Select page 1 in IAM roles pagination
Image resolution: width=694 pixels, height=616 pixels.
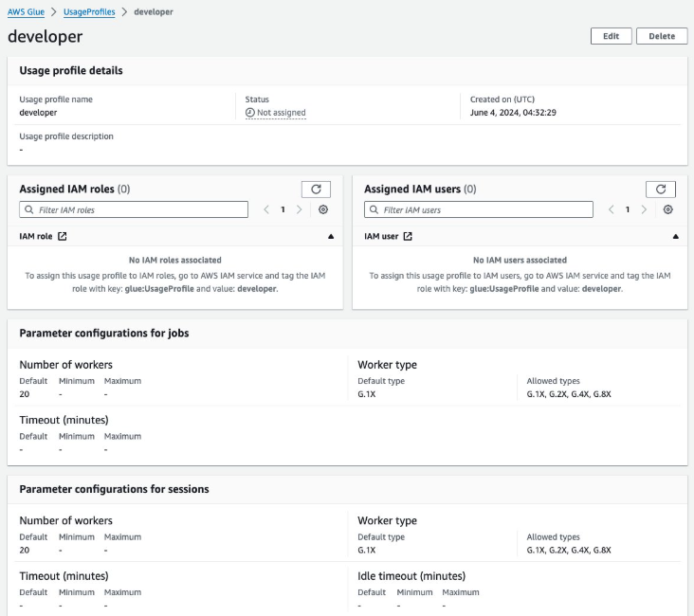click(x=283, y=209)
